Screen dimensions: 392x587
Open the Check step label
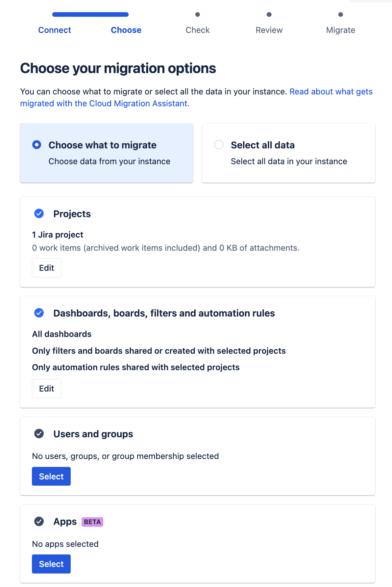[x=198, y=30]
